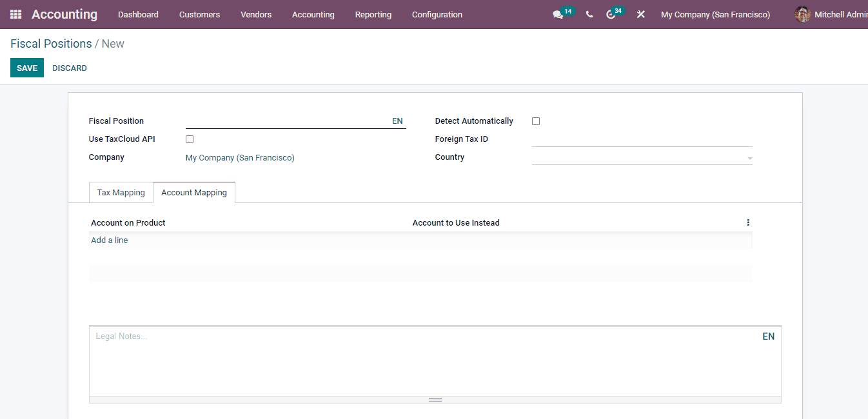The width and height of the screenshot is (868, 419).
Task: Click the EN translation icon in Legal Notes
Action: pyautogui.click(x=768, y=336)
